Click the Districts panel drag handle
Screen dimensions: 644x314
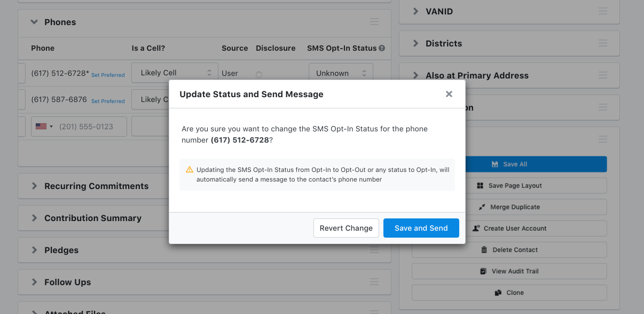coord(602,43)
